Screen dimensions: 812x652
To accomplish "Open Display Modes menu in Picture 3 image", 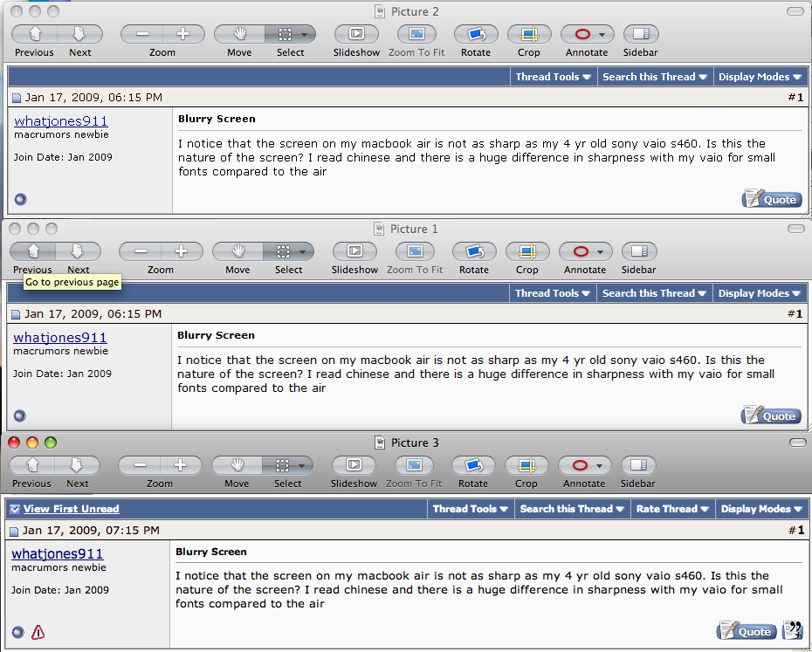I will coord(761,509).
